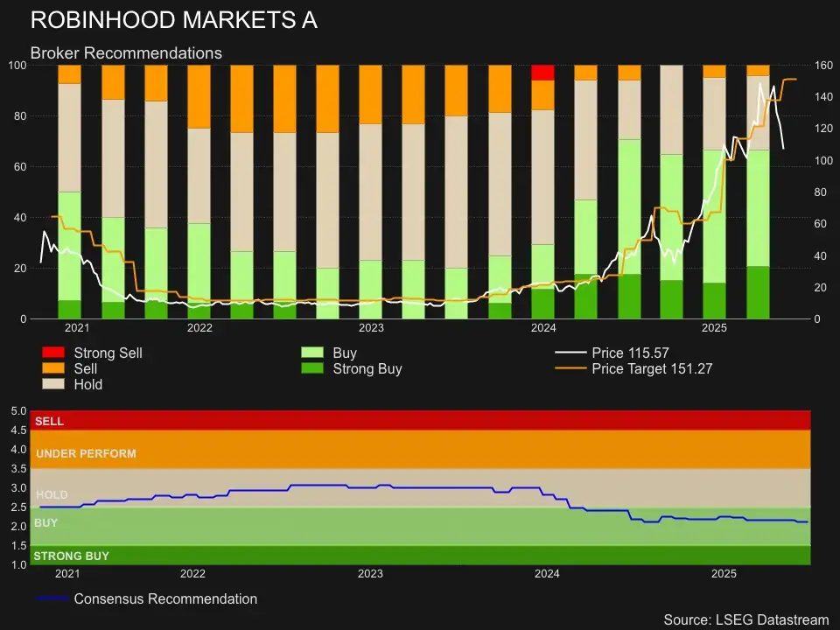Click the red Strong Sell bar segment in 2024

pos(542,73)
